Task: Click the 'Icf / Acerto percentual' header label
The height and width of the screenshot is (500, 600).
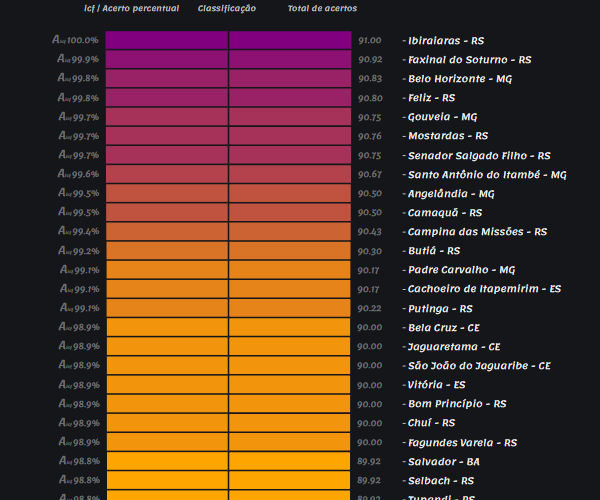Action: click(131, 8)
